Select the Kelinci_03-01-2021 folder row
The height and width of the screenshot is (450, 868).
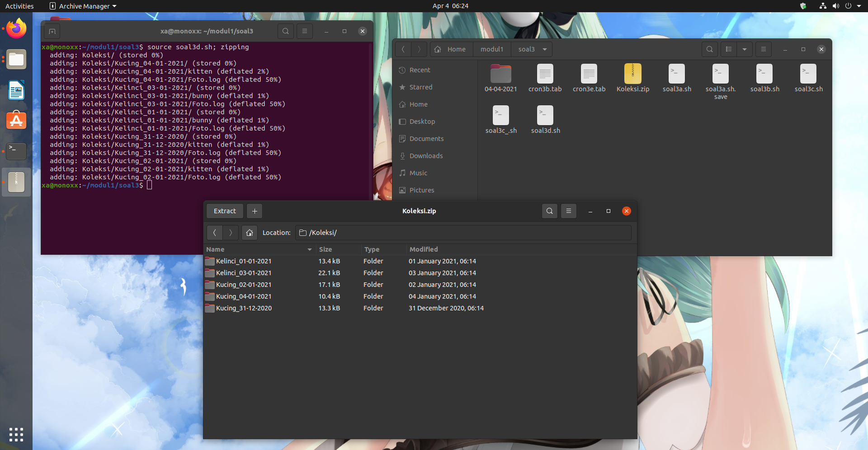[420, 273]
